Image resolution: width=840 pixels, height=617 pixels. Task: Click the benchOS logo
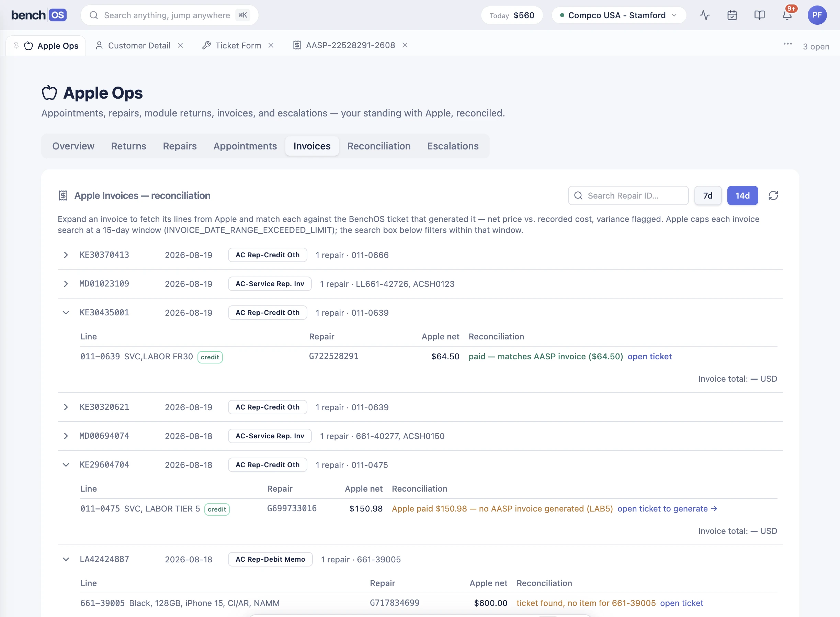[x=39, y=15]
